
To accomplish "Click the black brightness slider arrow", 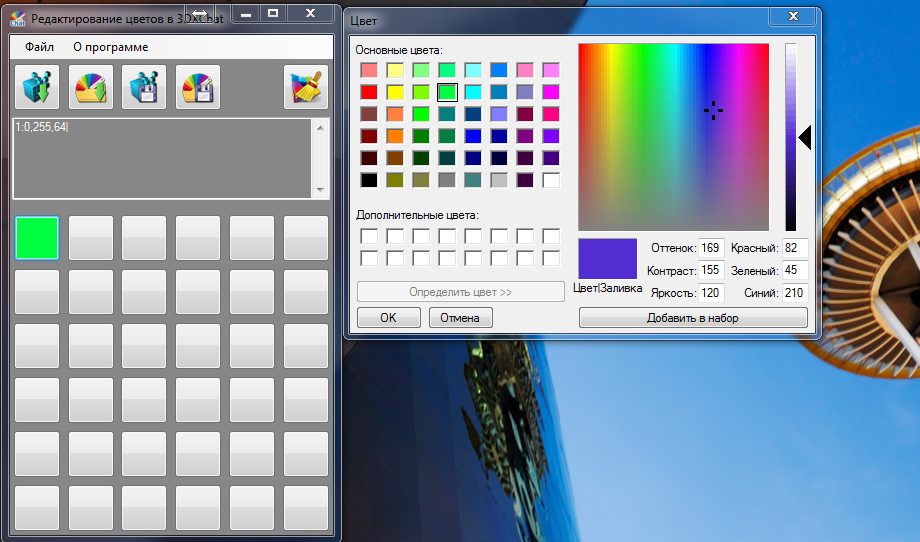I will tap(805, 137).
